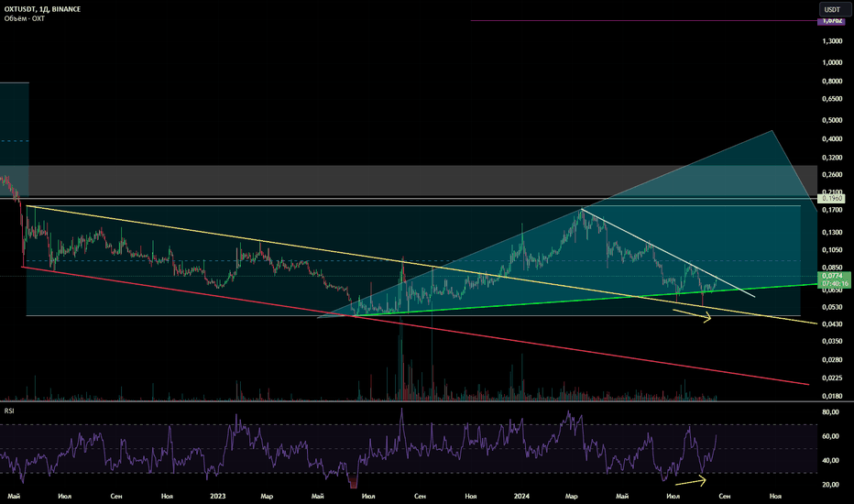The image size is (854, 504).
Task: Click the 0,0225 price axis label
Action: [832, 378]
